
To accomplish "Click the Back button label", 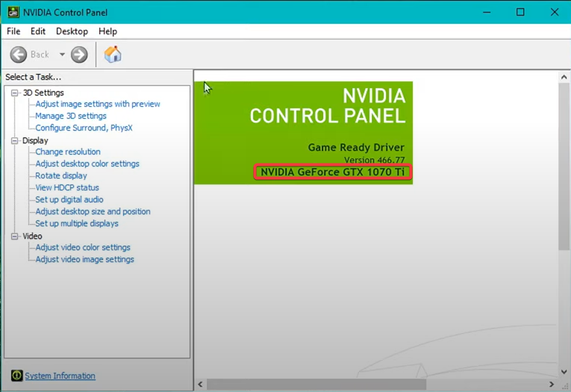I will pyautogui.click(x=40, y=55).
